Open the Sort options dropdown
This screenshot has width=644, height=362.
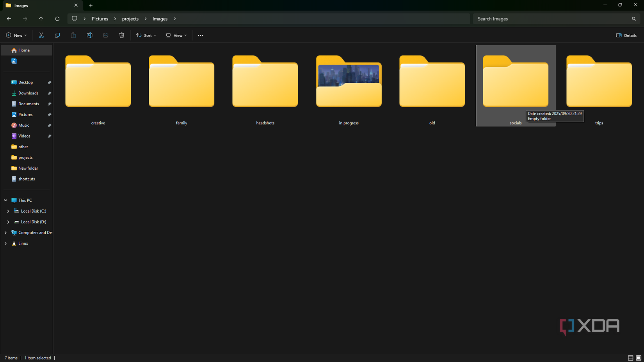[x=146, y=35]
